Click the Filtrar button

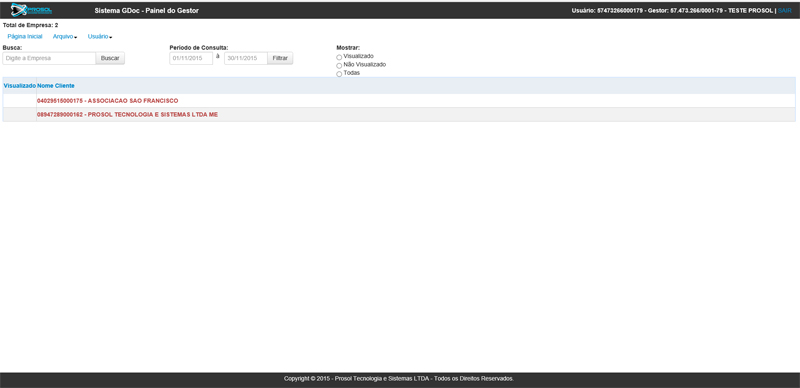(x=280, y=58)
